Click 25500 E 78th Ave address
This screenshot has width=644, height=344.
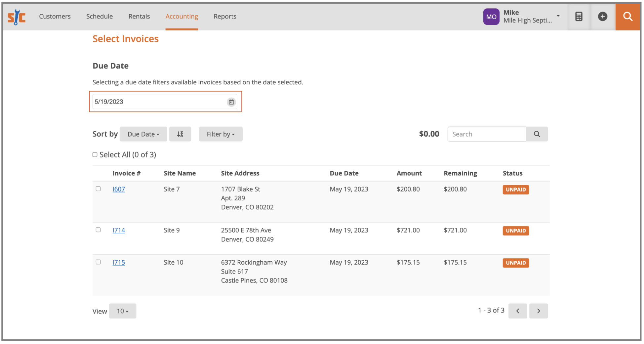pyautogui.click(x=246, y=230)
